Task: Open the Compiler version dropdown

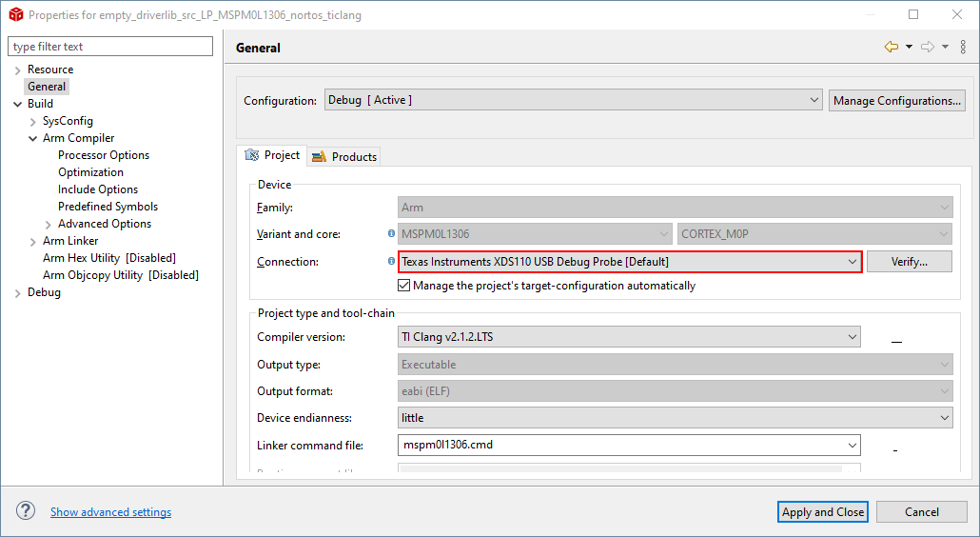Action: coord(629,336)
